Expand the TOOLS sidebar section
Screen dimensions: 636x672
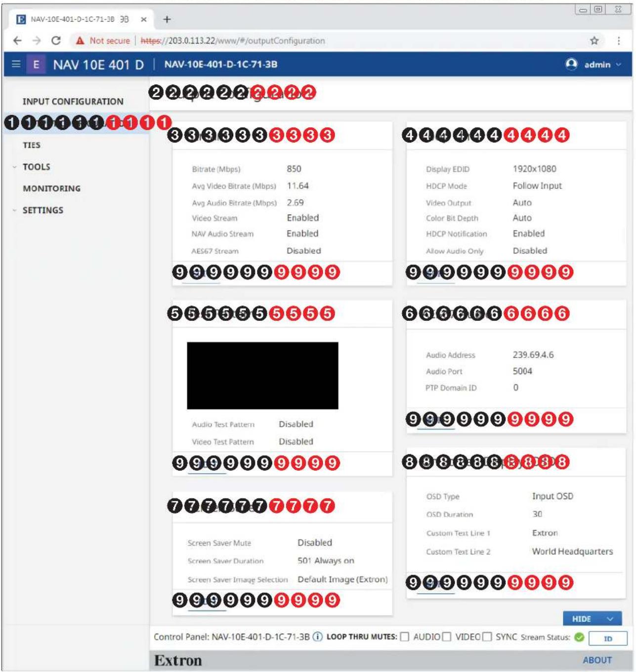[14, 167]
